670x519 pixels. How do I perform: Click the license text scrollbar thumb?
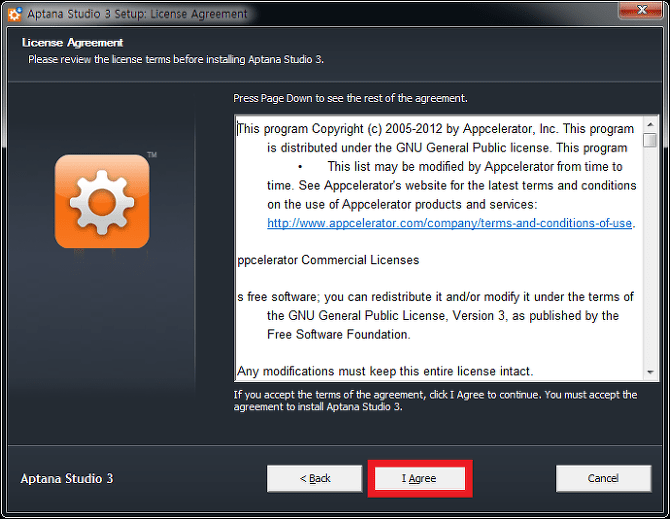(650, 141)
